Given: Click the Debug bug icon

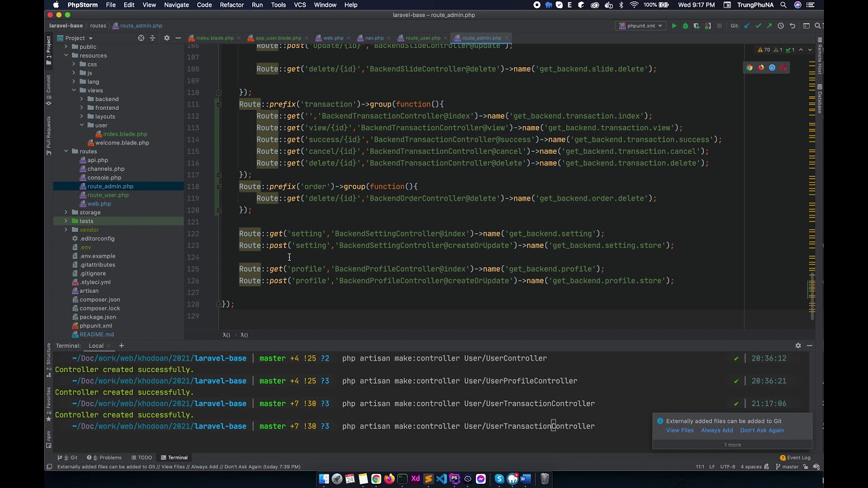Looking at the screenshot, I should [685, 26].
